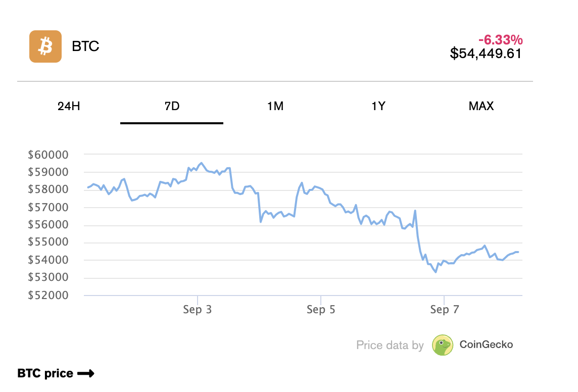The image size is (578, 392).
Task: Click the CoinGecko gecko logo
Action: coord(443,345)
